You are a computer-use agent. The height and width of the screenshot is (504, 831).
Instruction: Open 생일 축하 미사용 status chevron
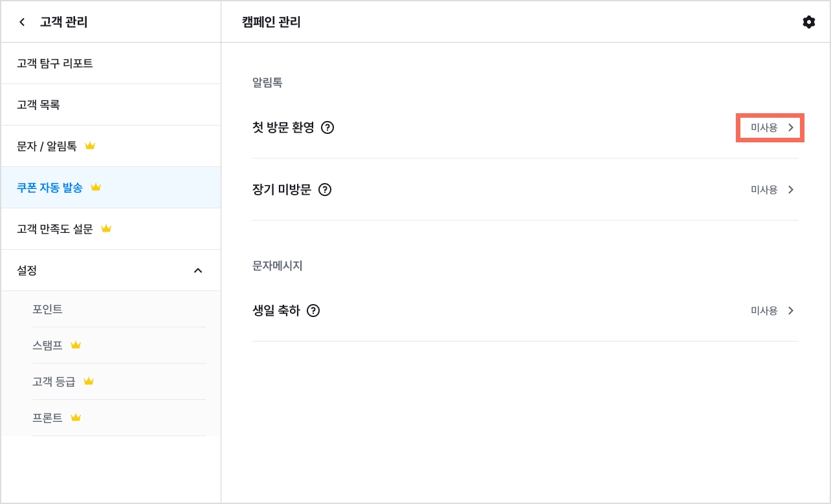click(791, 311)
